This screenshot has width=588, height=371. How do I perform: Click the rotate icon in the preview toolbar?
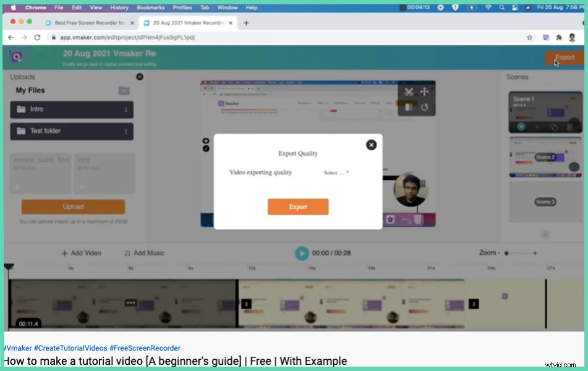pos(425,107)
